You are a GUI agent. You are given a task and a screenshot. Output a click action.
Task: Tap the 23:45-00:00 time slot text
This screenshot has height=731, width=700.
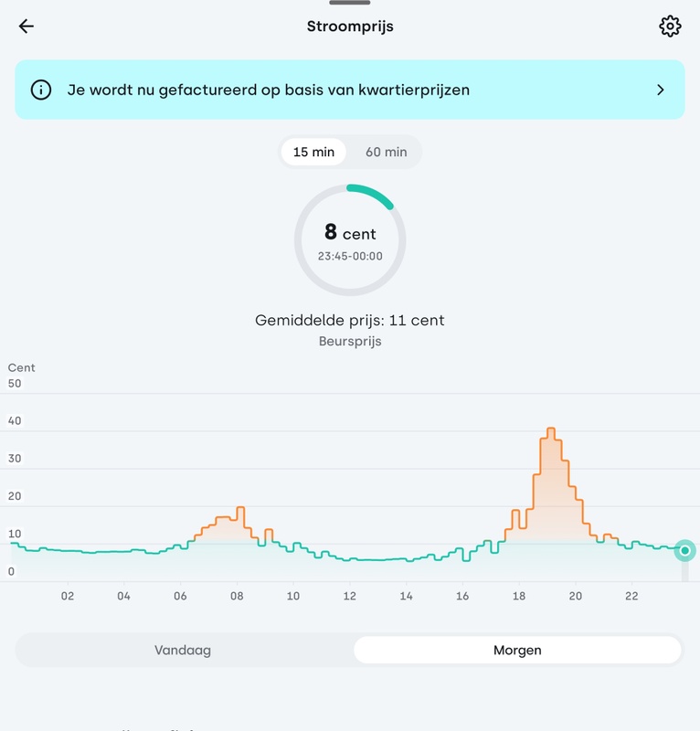pyautogui.click(x=350, y=257)
